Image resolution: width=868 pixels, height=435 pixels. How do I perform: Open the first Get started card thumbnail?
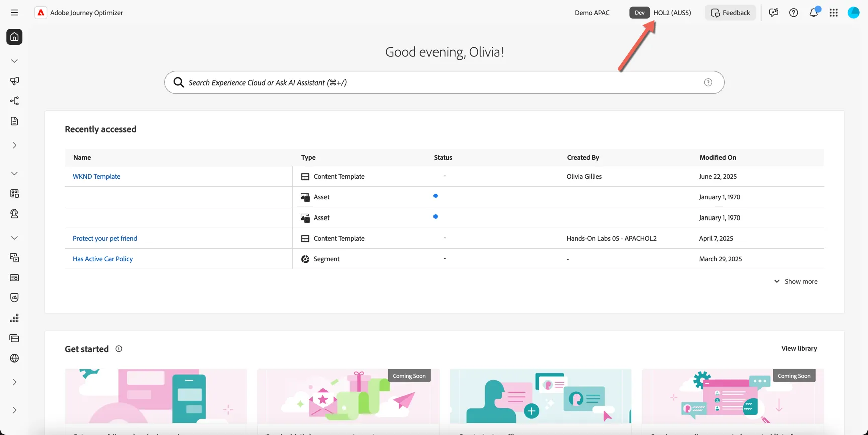pos(156,396)
